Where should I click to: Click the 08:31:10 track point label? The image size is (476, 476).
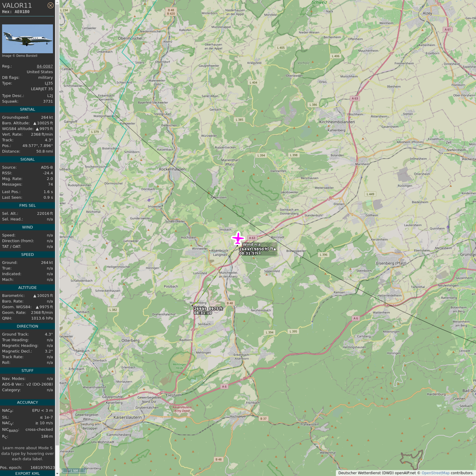tap(203, 313)
